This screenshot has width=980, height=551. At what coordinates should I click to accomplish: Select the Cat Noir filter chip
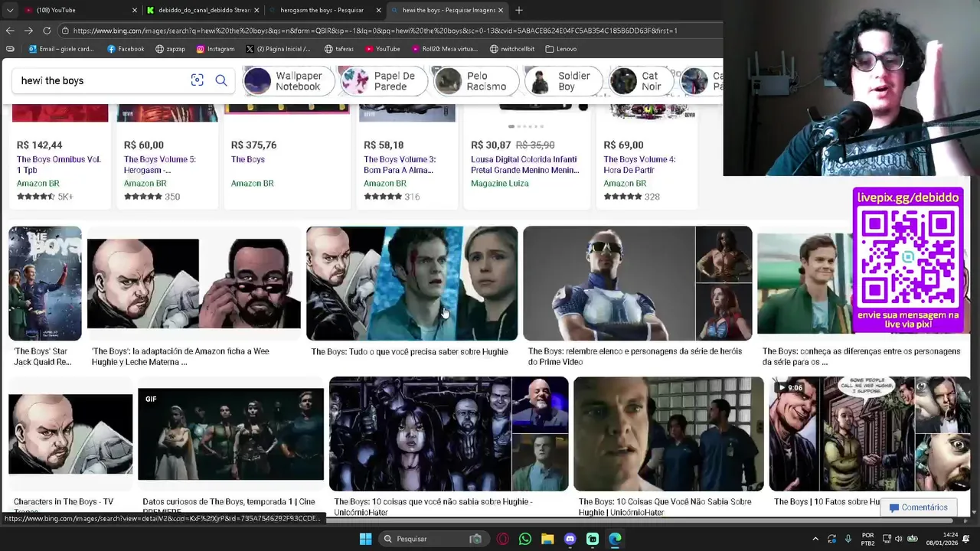click(641, 80)
